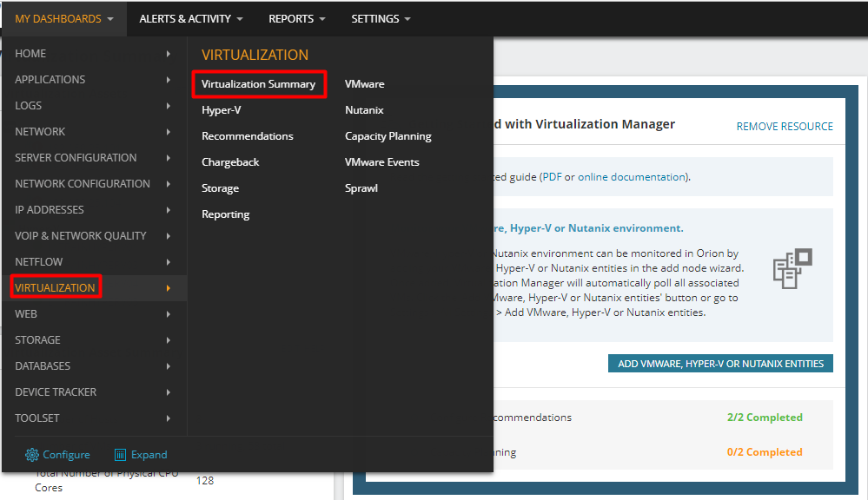
Task: Select VoIP & Network Quality item
Action: click(x=81, y=235)
